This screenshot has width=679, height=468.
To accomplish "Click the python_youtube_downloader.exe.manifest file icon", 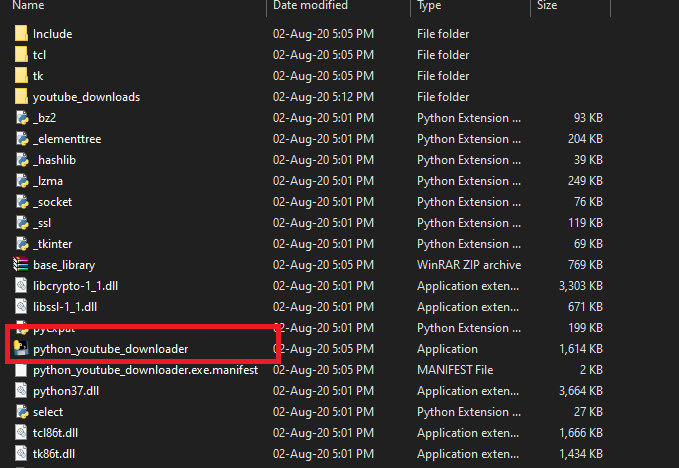I will [21, 370].
